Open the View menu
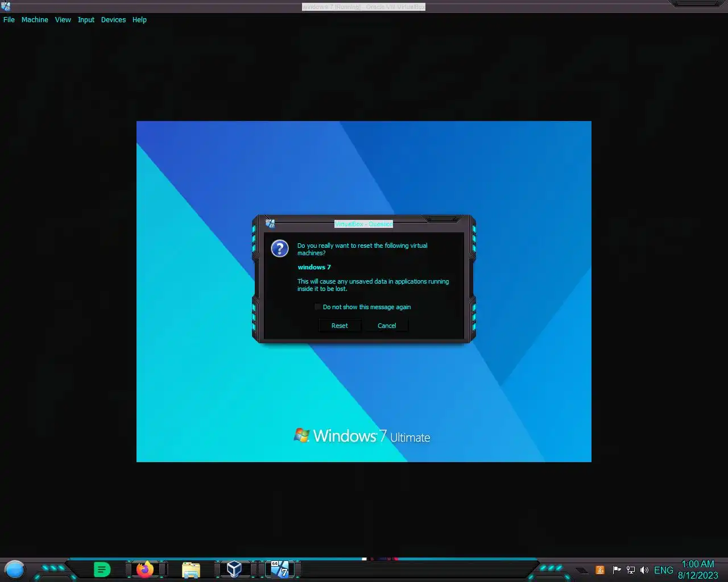Viewport: 728px width, 582px height. click(63, 19)
